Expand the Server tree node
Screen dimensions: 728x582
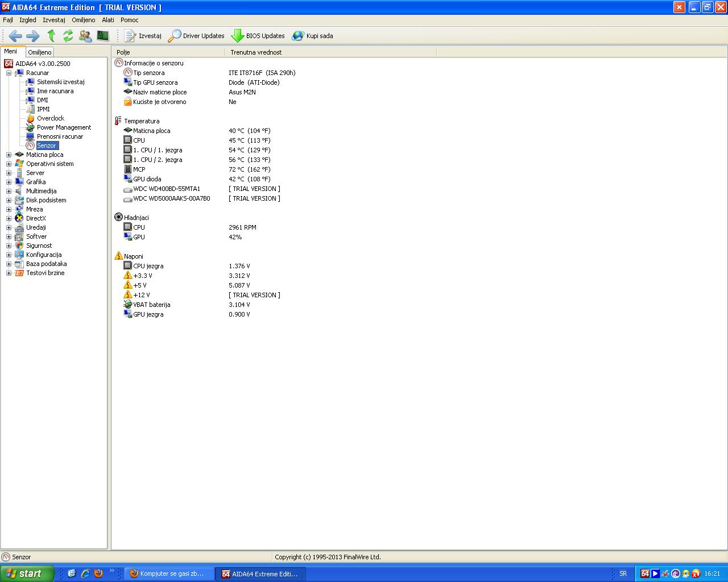[9, 173]
